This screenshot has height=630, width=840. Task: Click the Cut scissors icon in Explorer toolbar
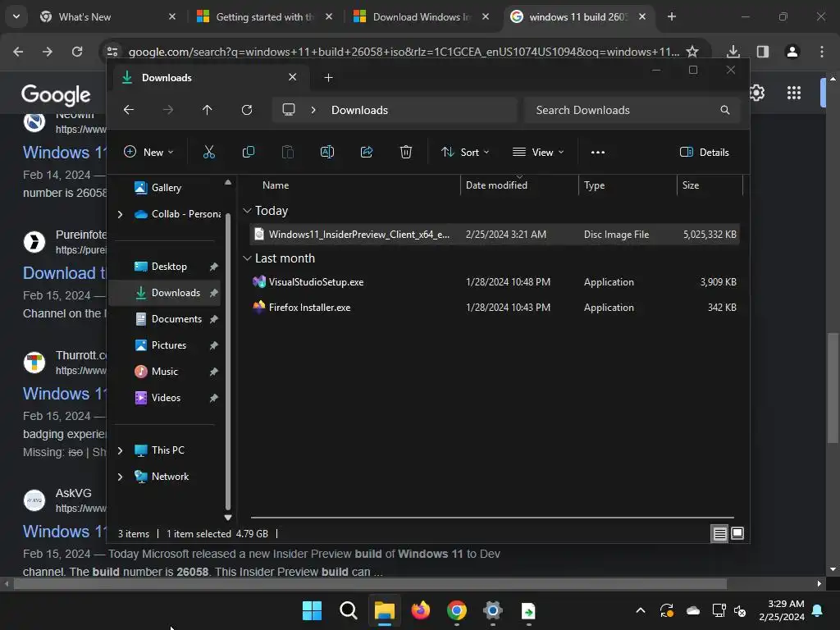pyautogui.click(x=209, y=152)
